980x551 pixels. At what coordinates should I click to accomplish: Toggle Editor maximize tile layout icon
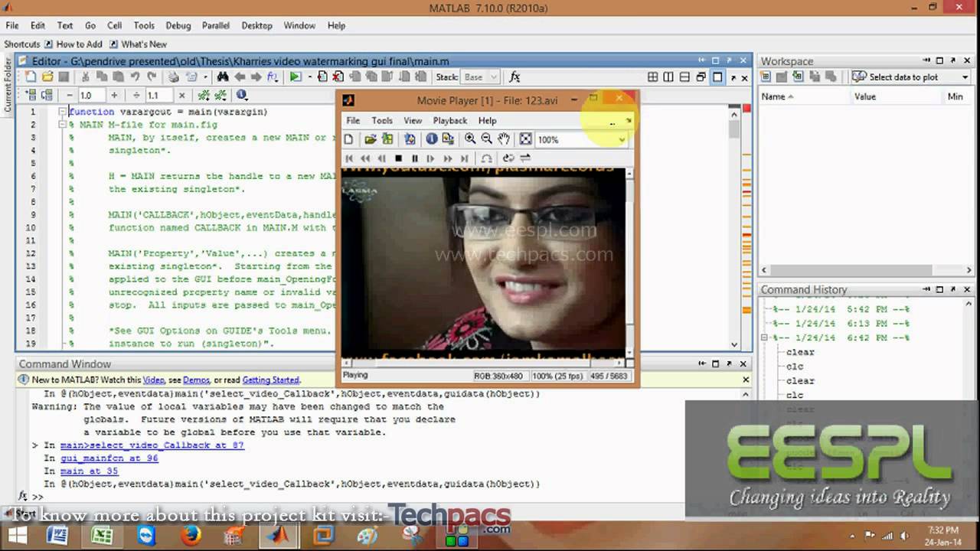(x=717, y=77)
